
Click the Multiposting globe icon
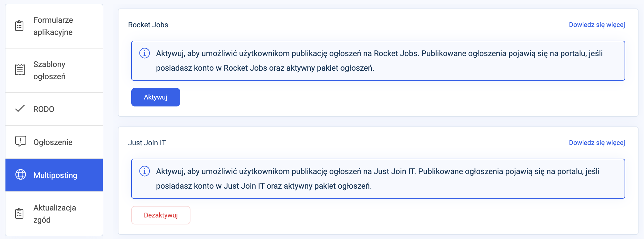[21, 175]
